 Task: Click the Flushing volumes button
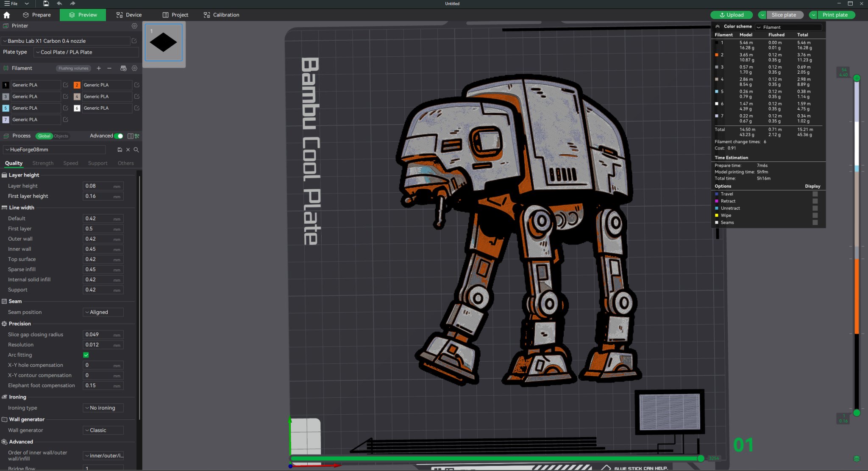point(73,68)
